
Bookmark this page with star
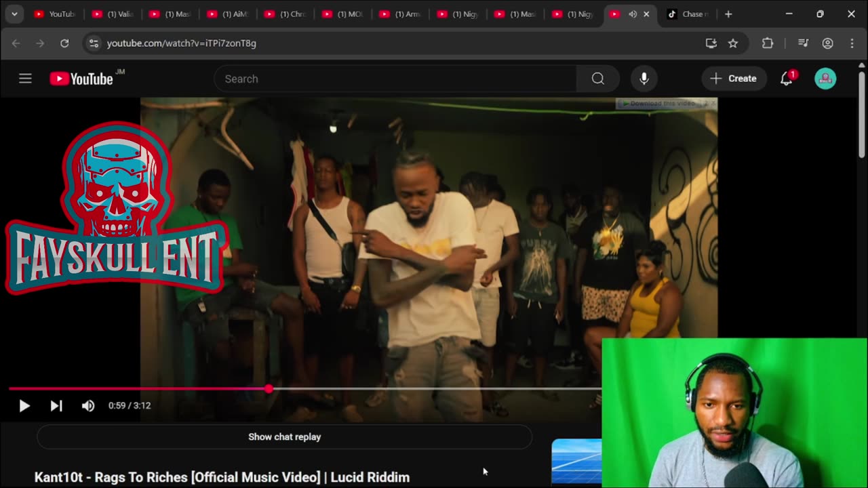733,43
